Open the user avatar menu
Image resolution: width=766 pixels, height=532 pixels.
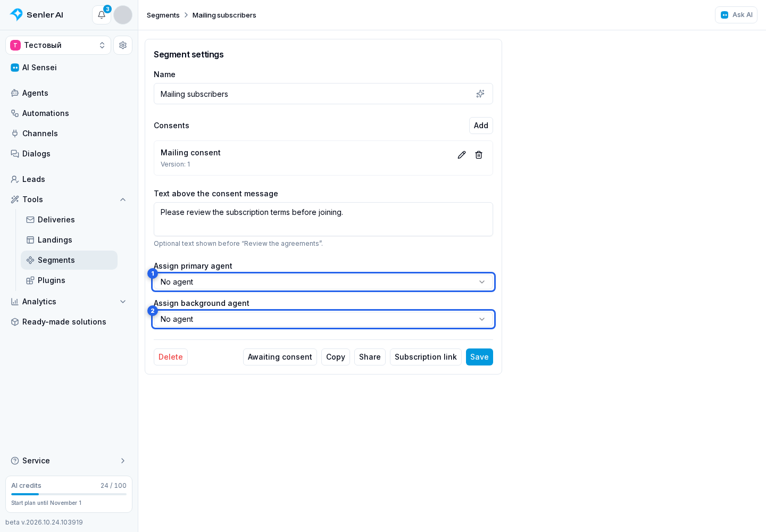[123, 15]
